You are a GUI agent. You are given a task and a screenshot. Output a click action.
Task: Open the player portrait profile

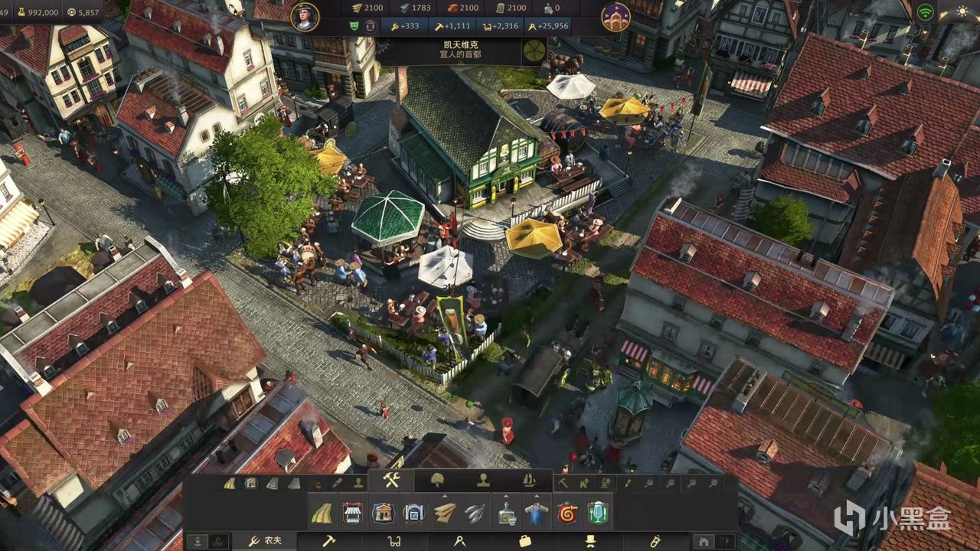(305, 17)
